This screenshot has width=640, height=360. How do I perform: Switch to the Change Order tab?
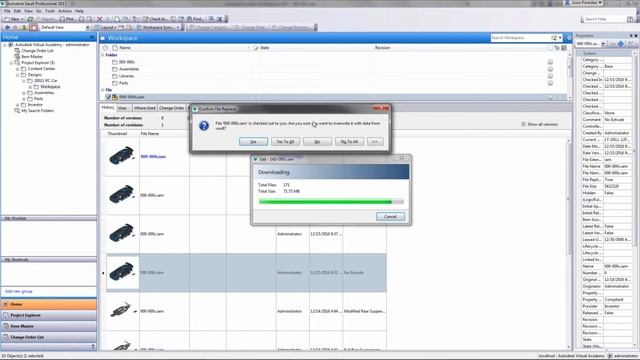coord(171,108)
